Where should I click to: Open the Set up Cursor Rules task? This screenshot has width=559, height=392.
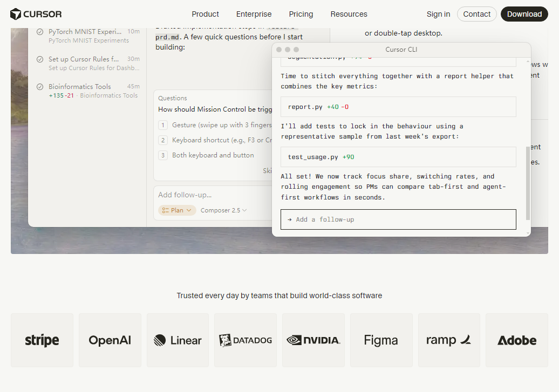tap(88, 63)
